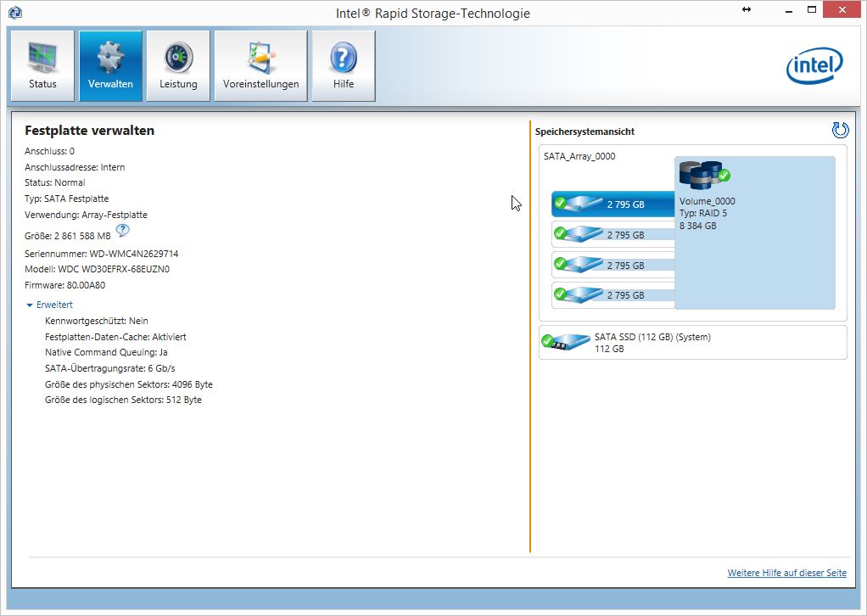Click the Größe: 2 861 588 MB text
This screenshot has height=616, width=867.
tap(68, 236)
